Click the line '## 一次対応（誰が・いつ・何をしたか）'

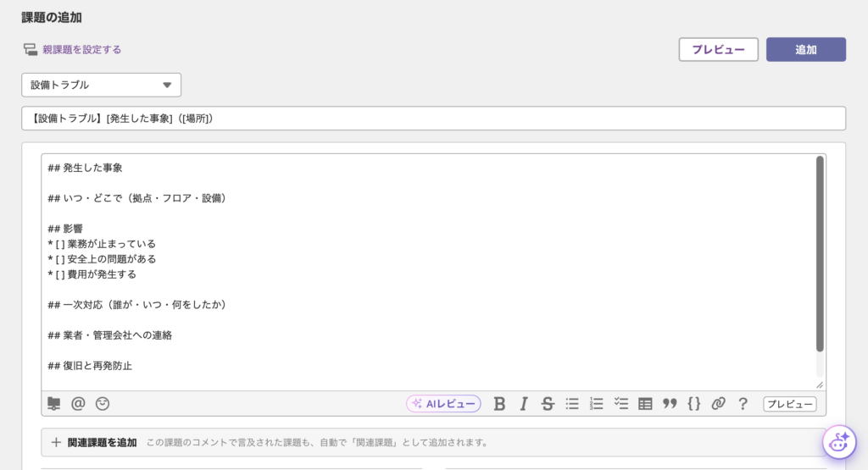(137, 305)
